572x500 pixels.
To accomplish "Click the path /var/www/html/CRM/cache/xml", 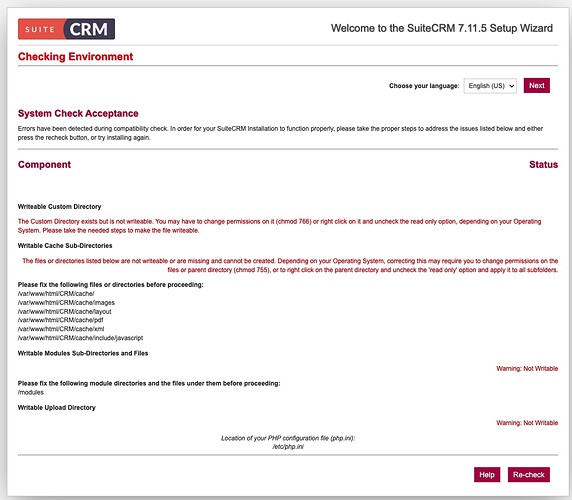I will (61, 329).
